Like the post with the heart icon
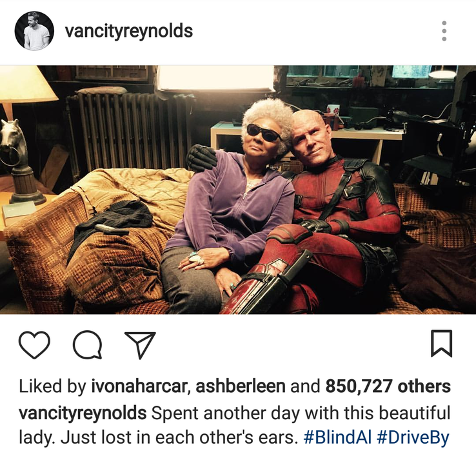Screen dimensions: 476x456 [x=34, y=344]
